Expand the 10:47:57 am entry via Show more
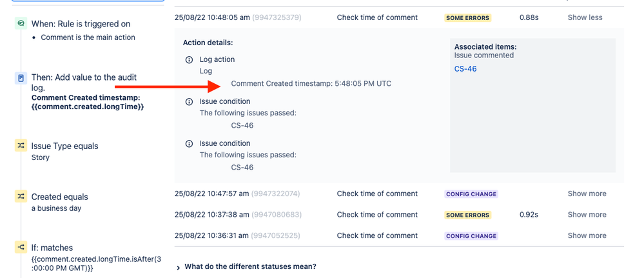The height and width of the screenshot is (278, 644). click(587, 194)
